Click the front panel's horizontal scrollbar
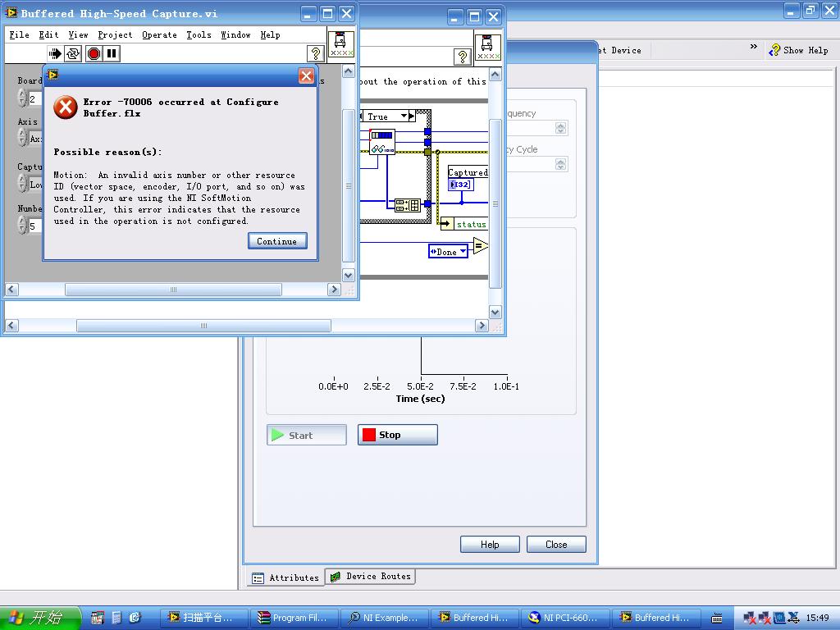The width and height of the screenshot is (840, 630). tap(173, 290)
